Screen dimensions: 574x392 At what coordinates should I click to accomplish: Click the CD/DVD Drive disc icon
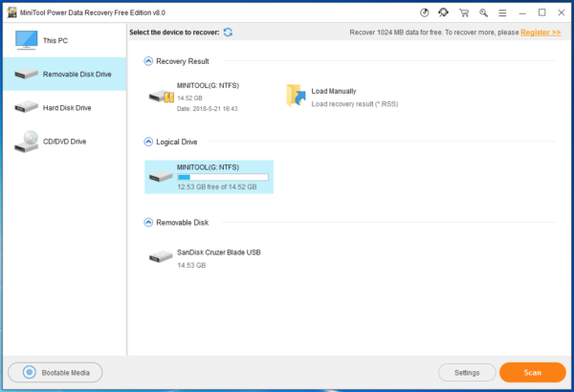coord(27,142)
